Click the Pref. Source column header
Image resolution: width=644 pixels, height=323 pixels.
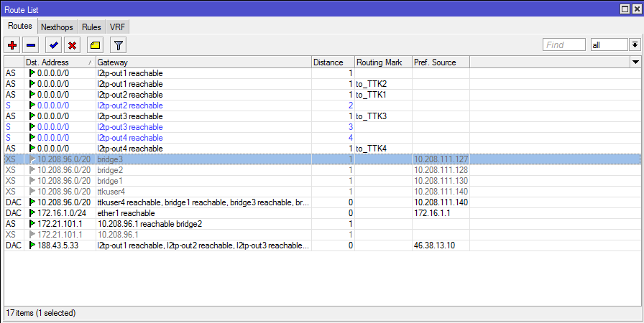440,62
